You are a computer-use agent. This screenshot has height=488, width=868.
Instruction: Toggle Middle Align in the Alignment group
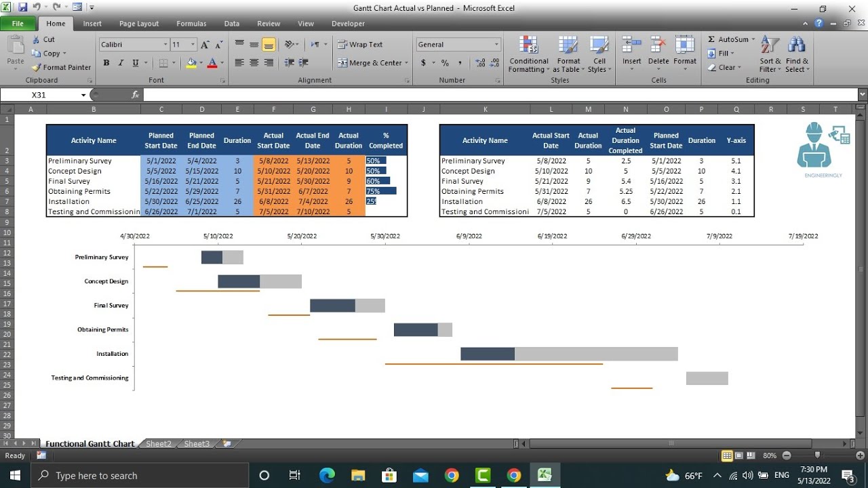254,44
